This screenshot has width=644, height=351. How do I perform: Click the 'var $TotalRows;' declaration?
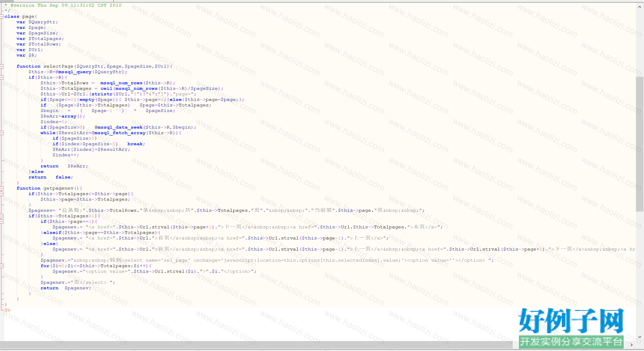(39, 44)
